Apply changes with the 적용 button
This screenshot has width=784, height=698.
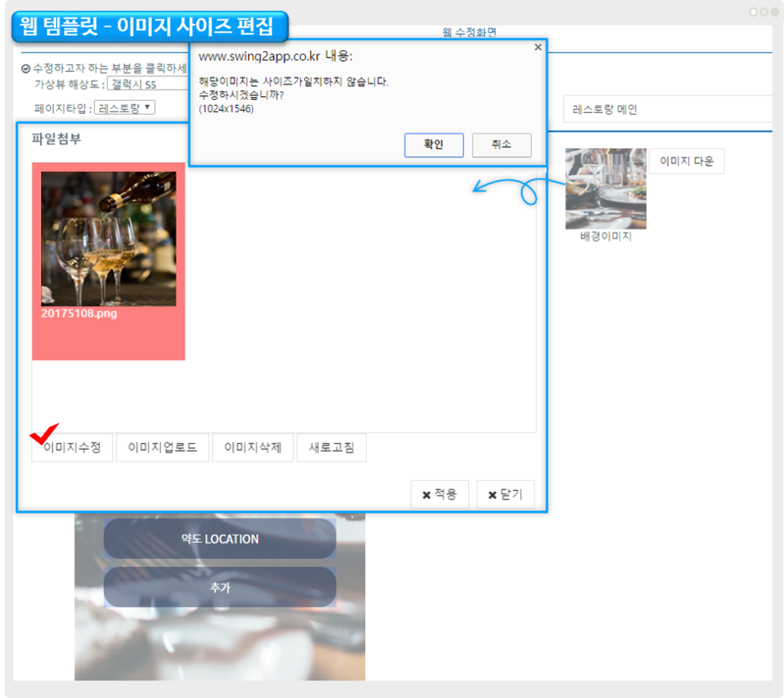pyautogui.click(x=439, y=494)
